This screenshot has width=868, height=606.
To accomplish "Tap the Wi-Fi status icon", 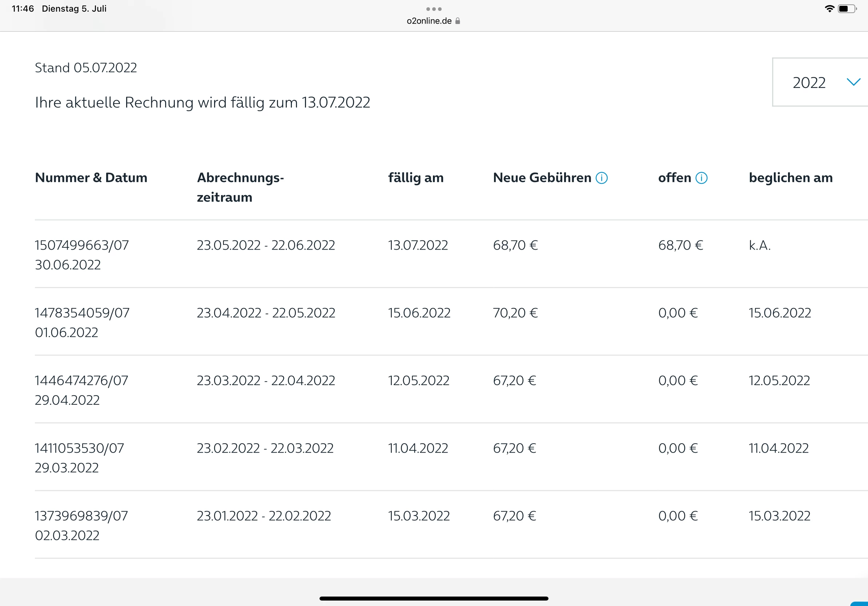I will tap(829, 9).
